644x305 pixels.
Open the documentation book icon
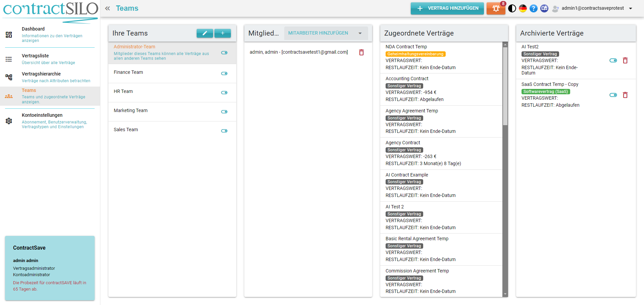pyautogui.click(x=544, y=8)
